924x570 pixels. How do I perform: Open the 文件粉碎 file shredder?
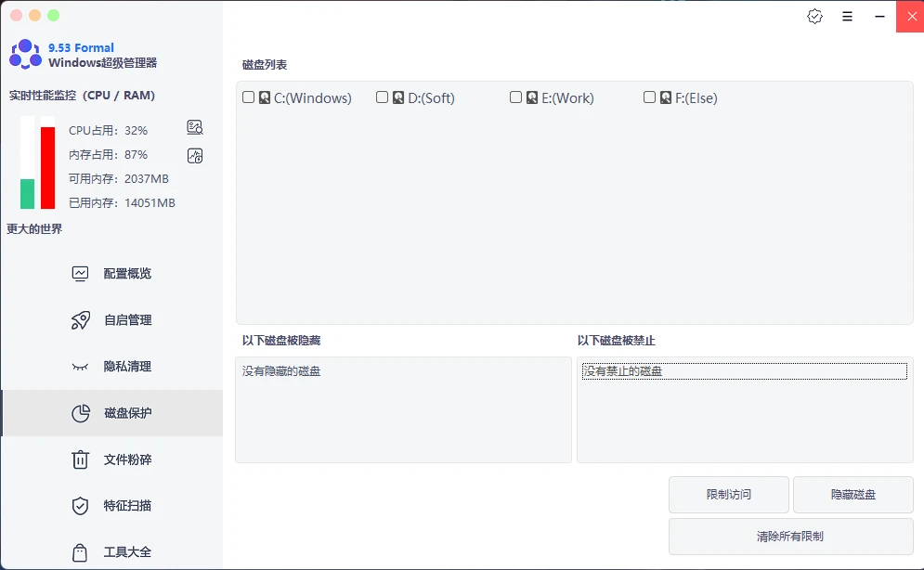(x=111, y=459)
